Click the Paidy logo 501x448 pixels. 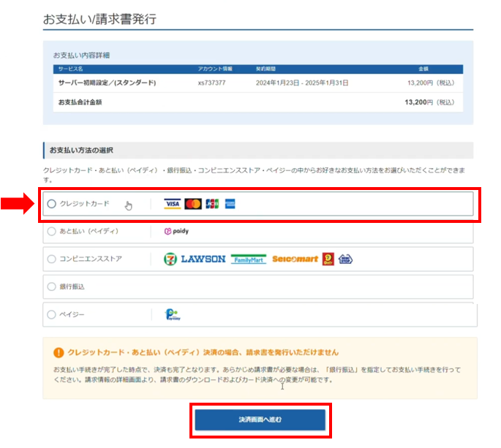[176, 232]
